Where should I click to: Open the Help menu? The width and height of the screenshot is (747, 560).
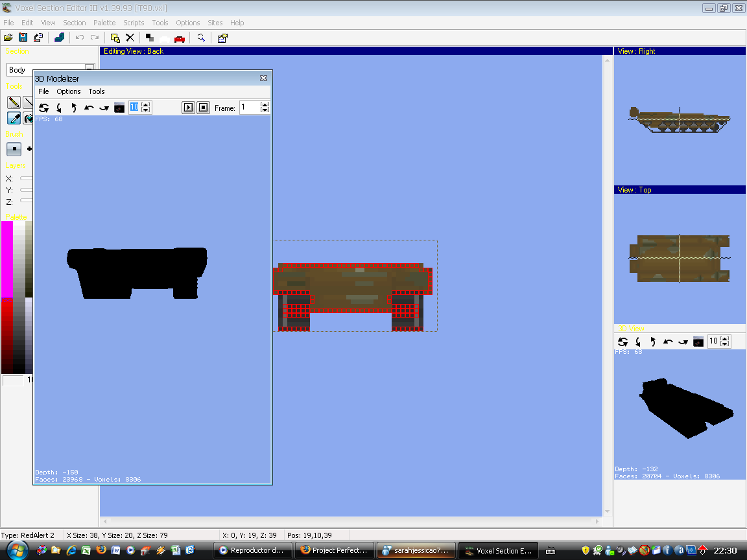pyautogui.click(x=237, y=23)
